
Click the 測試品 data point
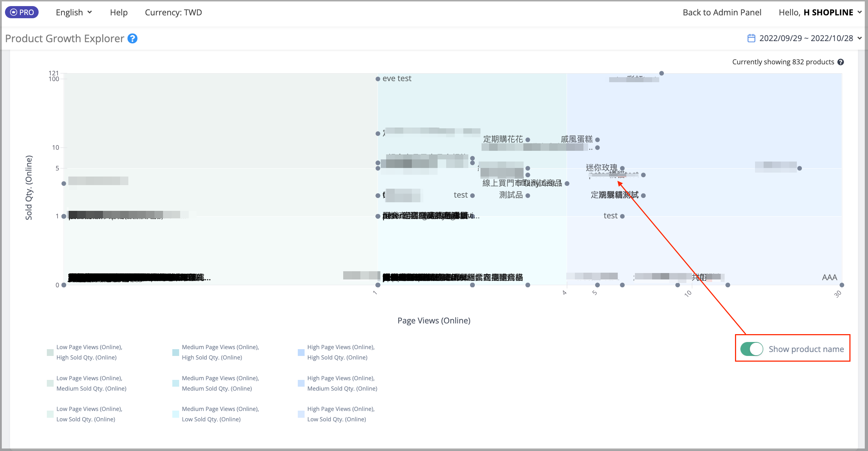click(x=528, y=195)
